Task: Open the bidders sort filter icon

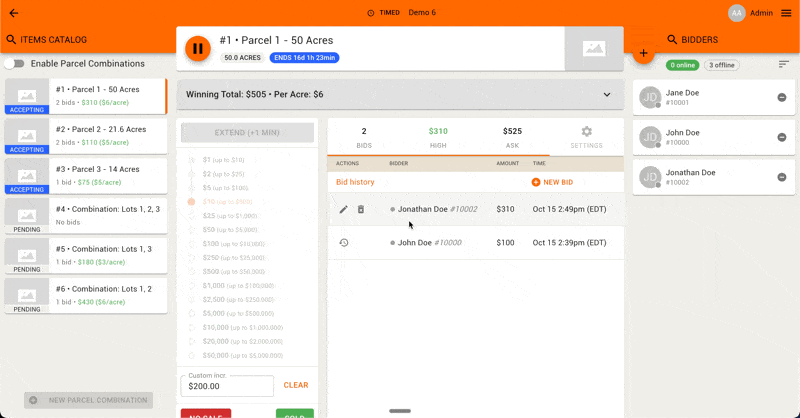Action: click(784, 65)
